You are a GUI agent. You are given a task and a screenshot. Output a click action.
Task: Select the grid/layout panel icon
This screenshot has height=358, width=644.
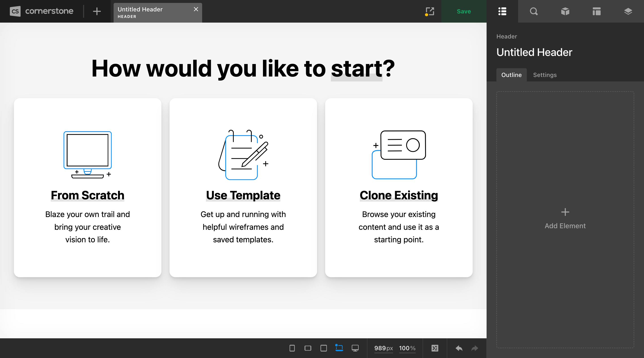596,11
